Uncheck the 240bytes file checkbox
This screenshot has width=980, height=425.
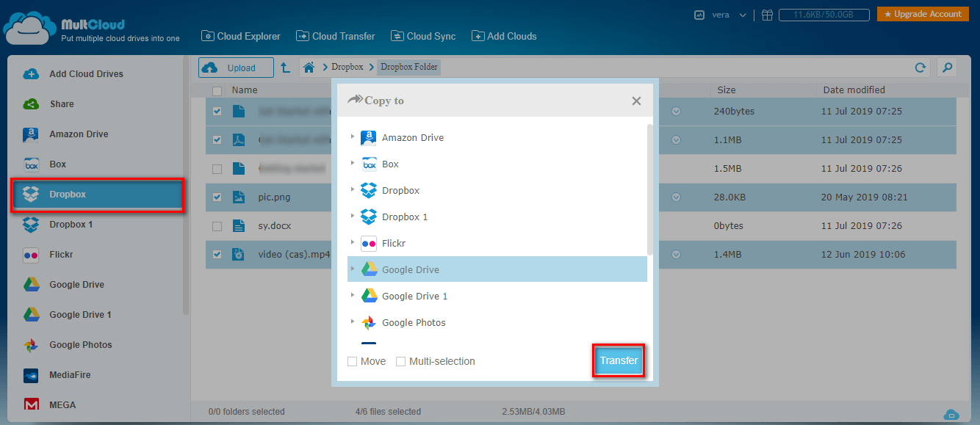tap(217, 112)
